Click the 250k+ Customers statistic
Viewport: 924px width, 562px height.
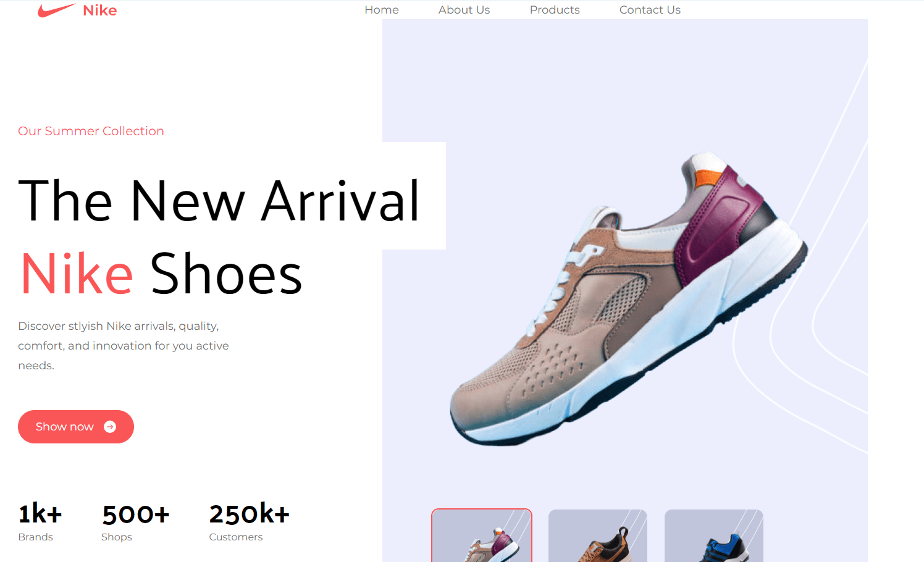(x=249, y=522)
